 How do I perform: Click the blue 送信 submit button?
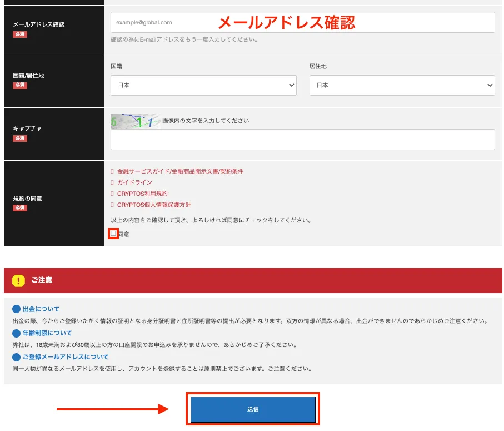coord(253,408)
